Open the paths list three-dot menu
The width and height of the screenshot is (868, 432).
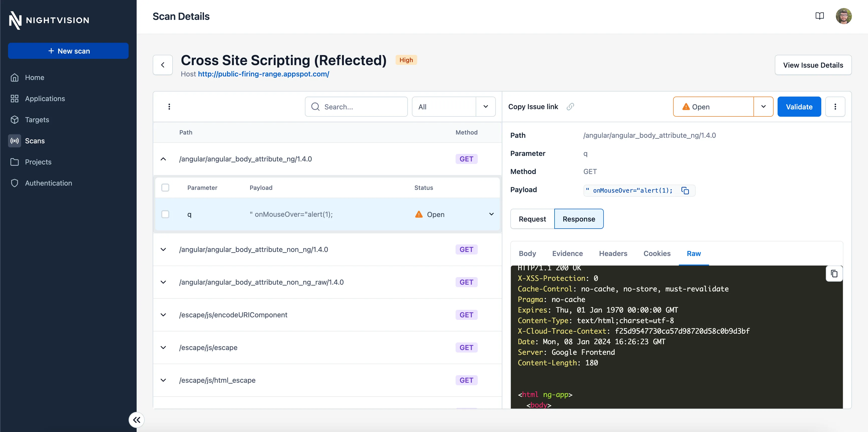tap(169, 107)
